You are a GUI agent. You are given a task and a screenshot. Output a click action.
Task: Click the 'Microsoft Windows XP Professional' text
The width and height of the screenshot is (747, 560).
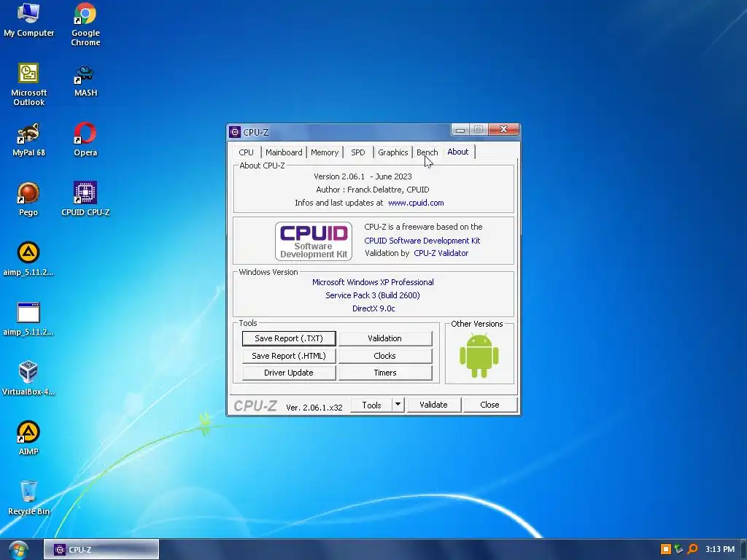(x=373, y=282)
